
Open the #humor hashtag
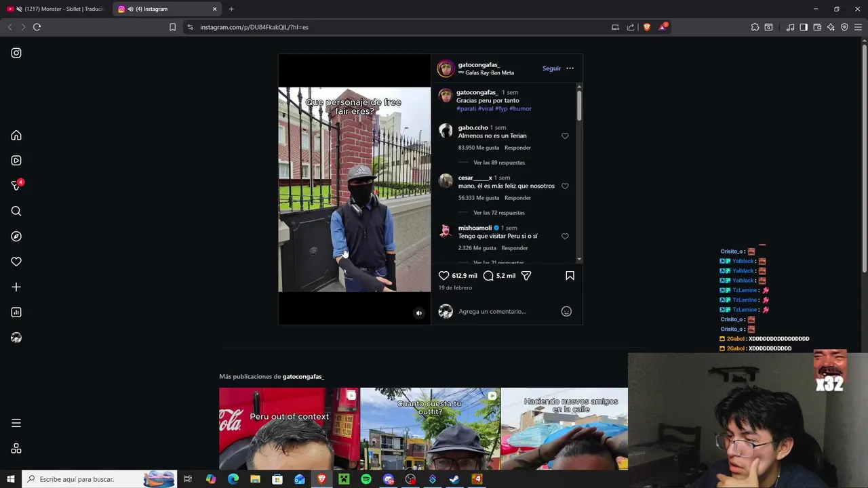pos(521,108)
